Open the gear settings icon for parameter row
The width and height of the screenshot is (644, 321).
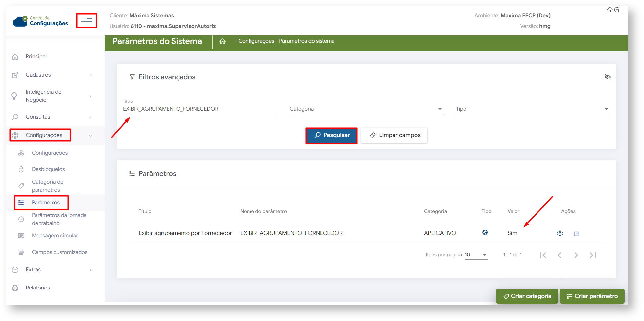(x=560, y=233)
